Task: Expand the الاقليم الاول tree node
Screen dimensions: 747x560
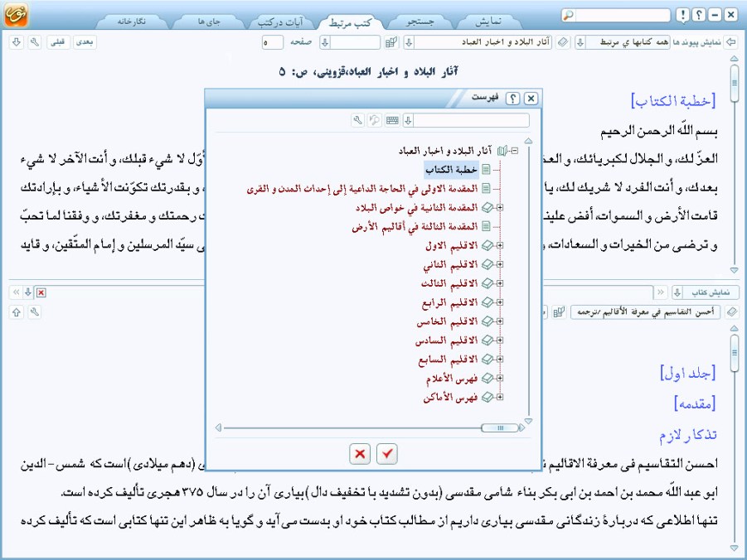Action: 500,246
